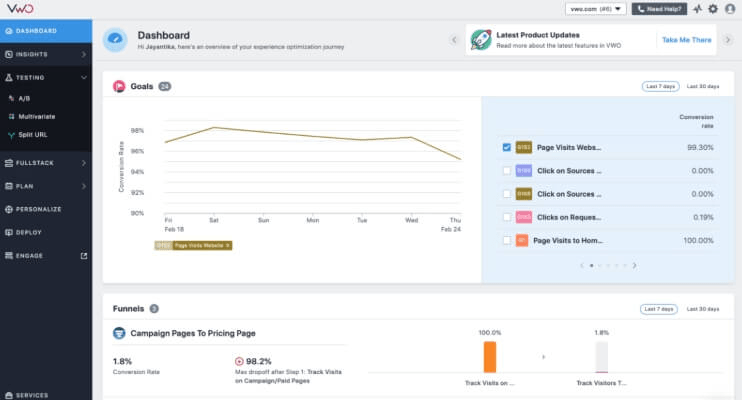Viewport: 742px width, 400px height.
Task: Expand the Plan menu chevron
Action: (84, 186)
